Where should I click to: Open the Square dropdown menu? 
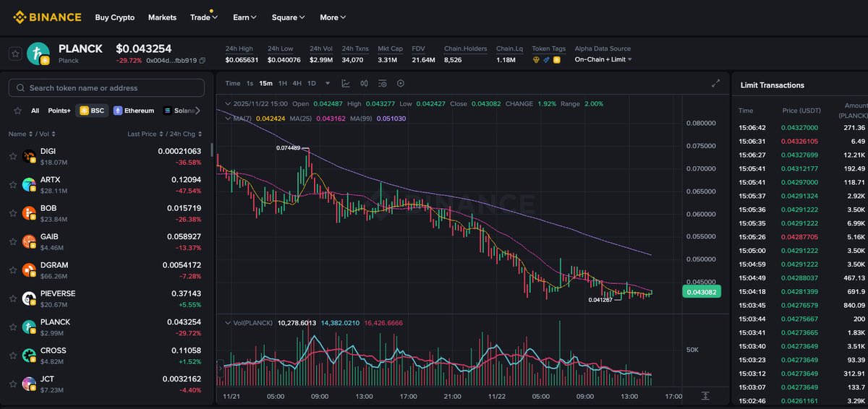[288, 17]
